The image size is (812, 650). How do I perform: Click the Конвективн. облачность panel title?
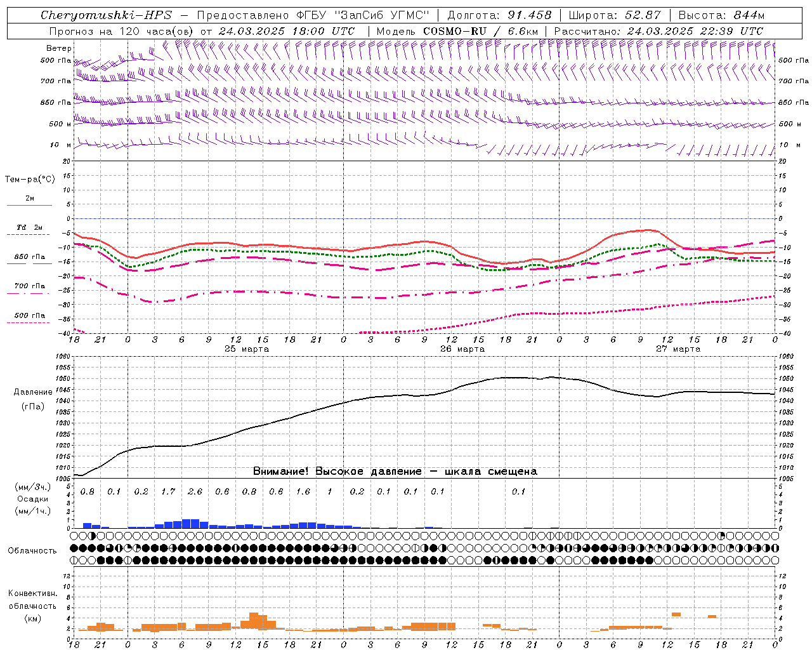click(32, 600)
